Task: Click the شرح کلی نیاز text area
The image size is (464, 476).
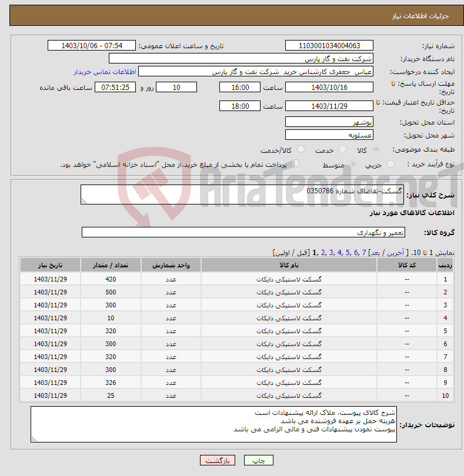Action: pyautogui.click(x=242, y=195)
